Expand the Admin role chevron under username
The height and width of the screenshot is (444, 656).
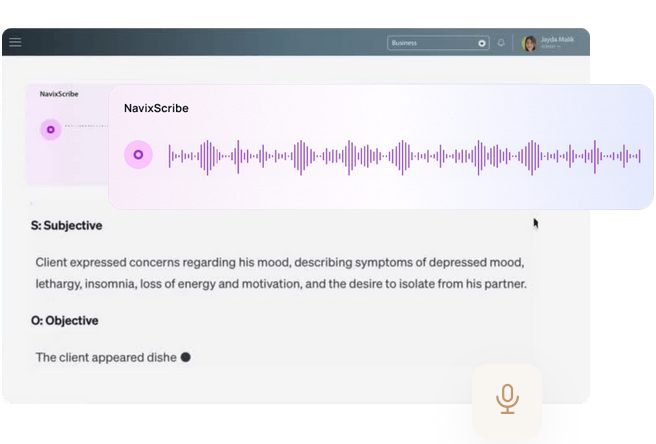[x=559, y=47]
